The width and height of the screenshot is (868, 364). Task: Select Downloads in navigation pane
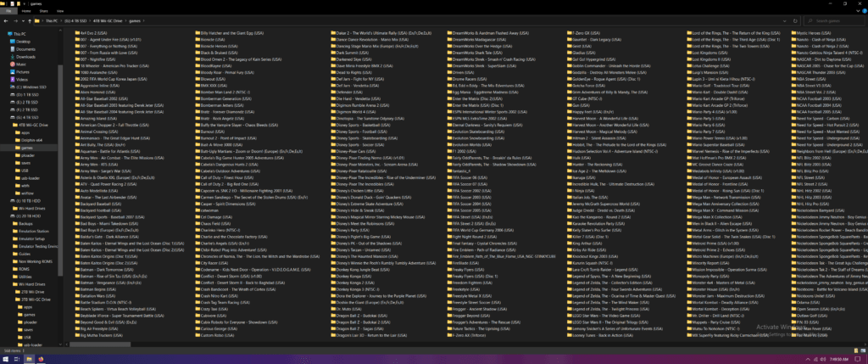[25, 57]
